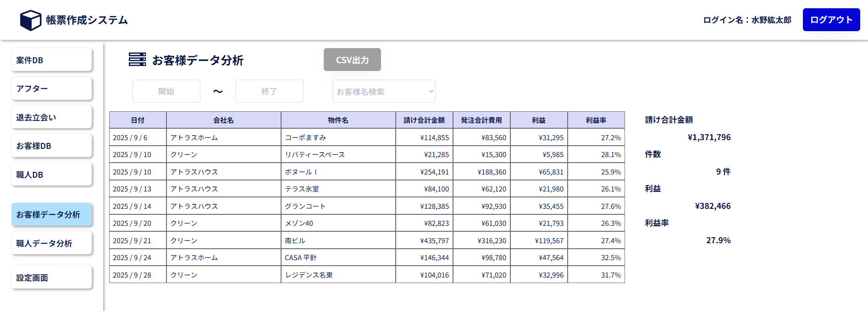Click the 請け合計金額 column header
Screen dimensions: 868x311
pos(424,120)
